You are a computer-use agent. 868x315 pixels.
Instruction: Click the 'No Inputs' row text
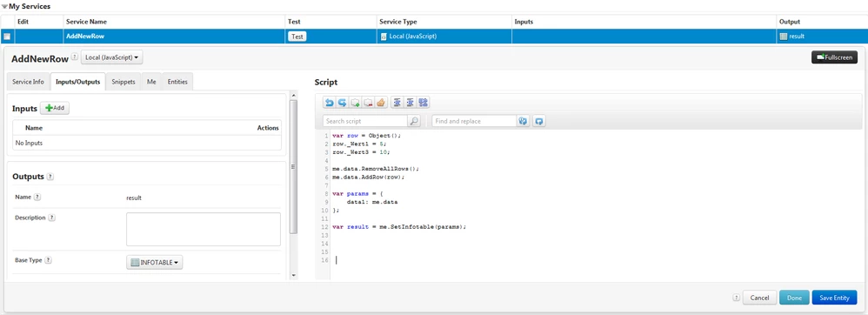(30, 143)
